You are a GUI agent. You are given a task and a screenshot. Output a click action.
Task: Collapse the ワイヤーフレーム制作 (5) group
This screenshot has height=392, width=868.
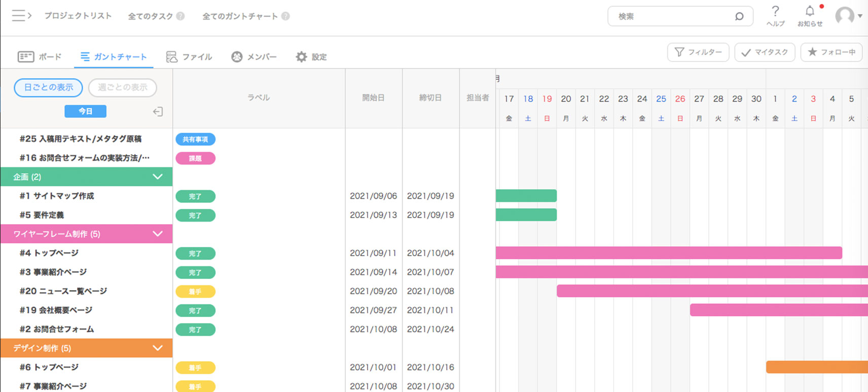tap(158, 234)
